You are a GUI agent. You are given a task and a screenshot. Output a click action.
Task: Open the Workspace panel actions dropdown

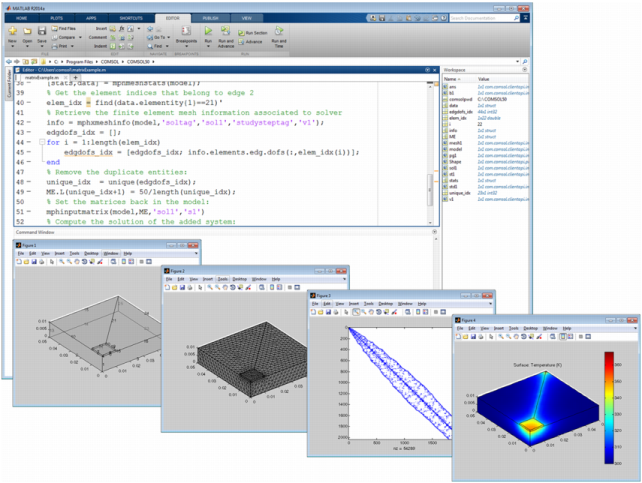click(525, 70)
